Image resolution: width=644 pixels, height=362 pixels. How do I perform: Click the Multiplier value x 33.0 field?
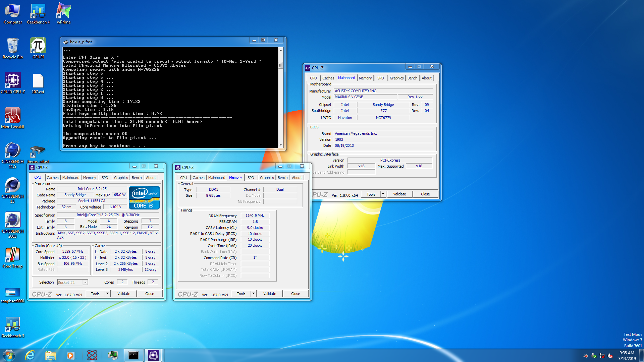(x=73, y=257)
